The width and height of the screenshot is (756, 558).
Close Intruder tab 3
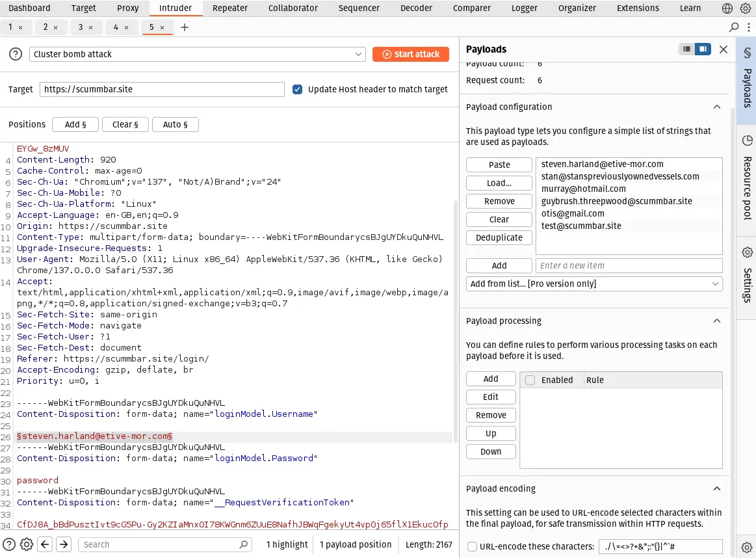90,28
